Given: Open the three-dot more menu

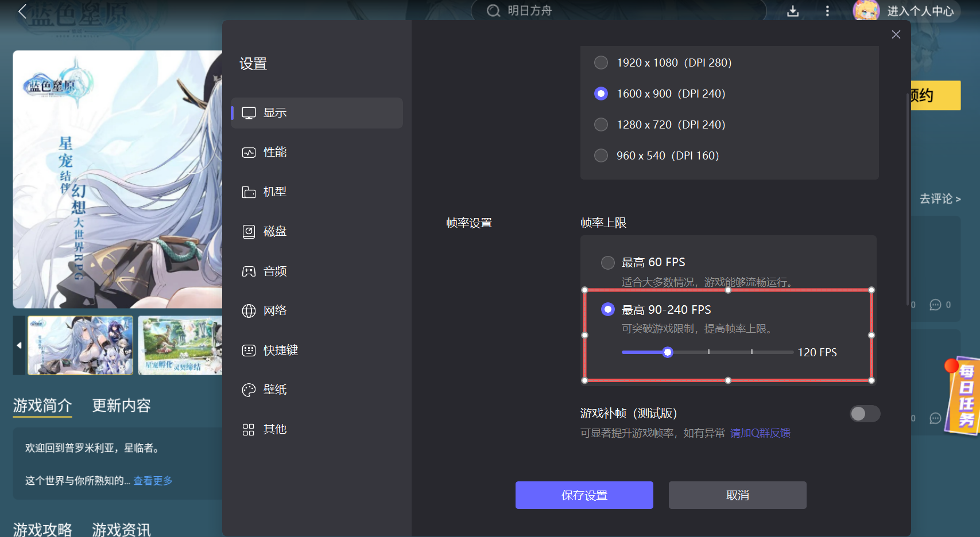Looking at the screenshot, I should pos(827,11).
